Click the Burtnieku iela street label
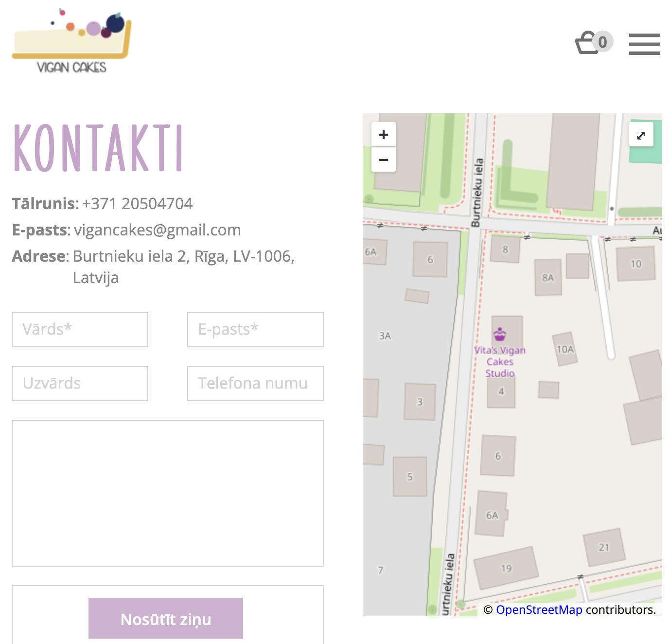 [478, 193]
